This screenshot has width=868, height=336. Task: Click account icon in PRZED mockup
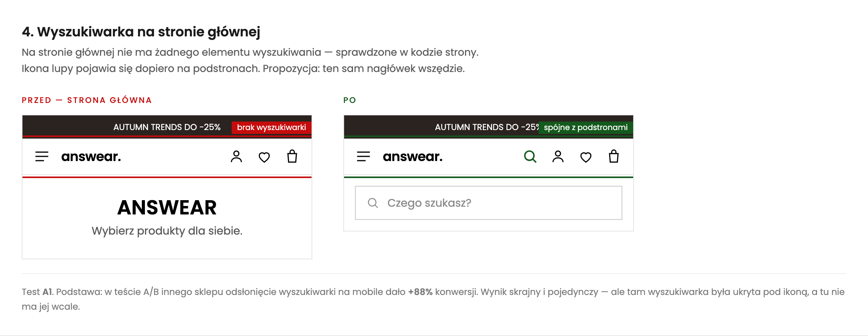[236, 156]
